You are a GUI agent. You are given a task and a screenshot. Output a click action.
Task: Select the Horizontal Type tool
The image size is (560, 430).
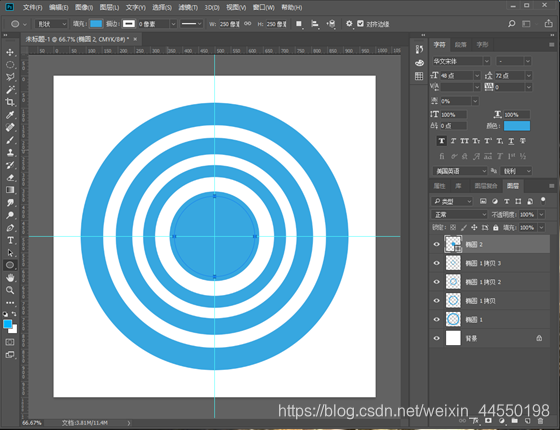point(10,240)
